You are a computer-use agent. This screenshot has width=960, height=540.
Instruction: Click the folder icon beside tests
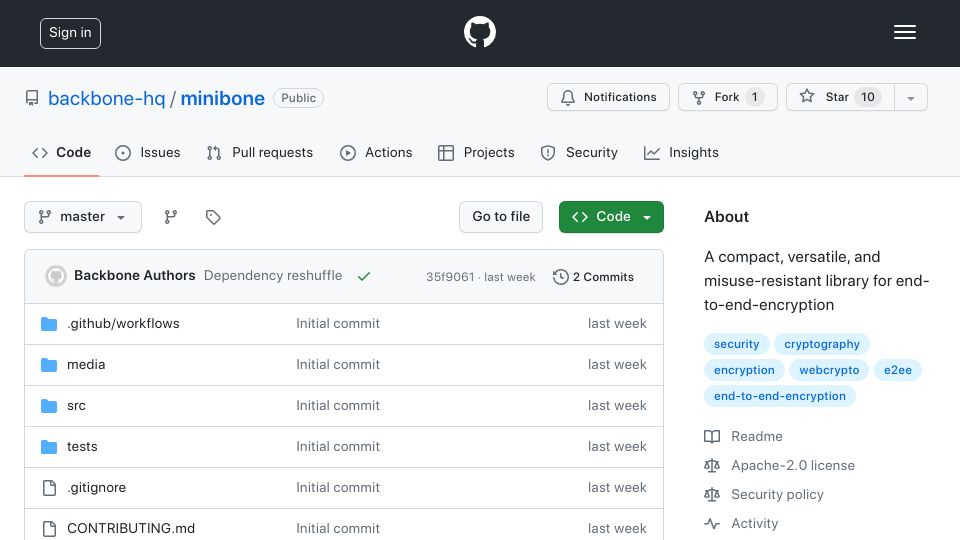[x=49, y=447]
